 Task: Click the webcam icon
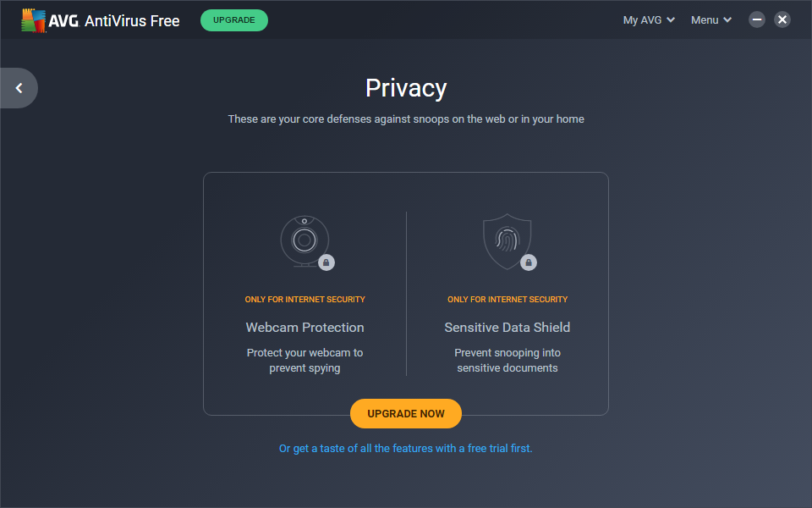pyautogui.click(x=304, y=240)
